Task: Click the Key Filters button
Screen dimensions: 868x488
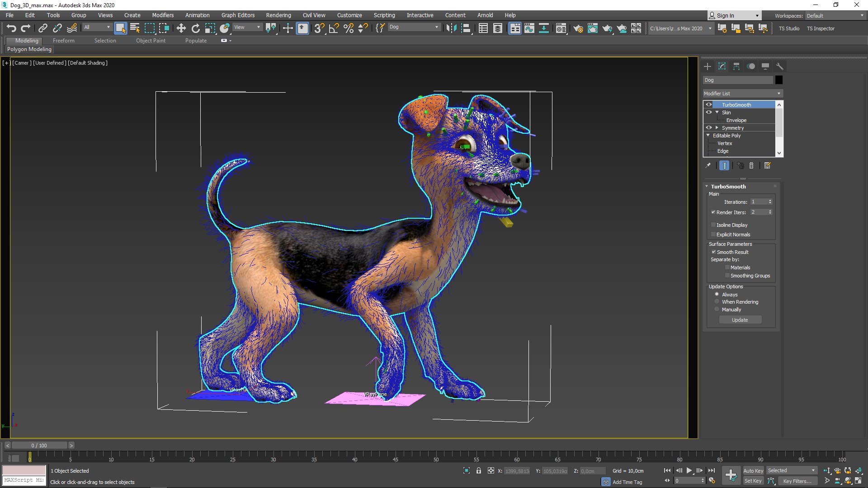Action: click(x=797, y=481)
